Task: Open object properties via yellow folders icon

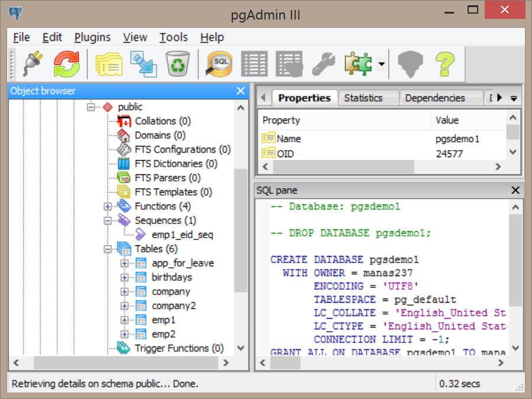Action: (x=109, y=64)
